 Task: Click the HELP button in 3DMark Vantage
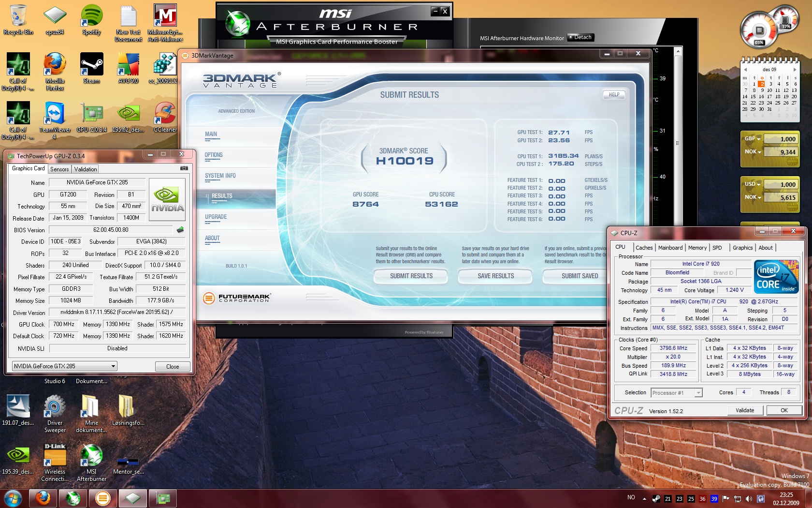click(614, 94)
